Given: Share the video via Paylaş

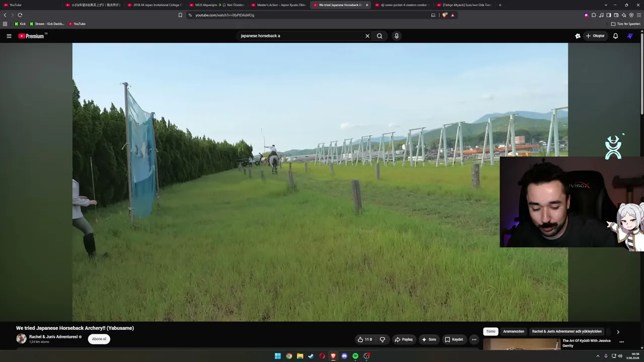Looking at the screenshot, I should pyautogui.click(x=404, y=339).
